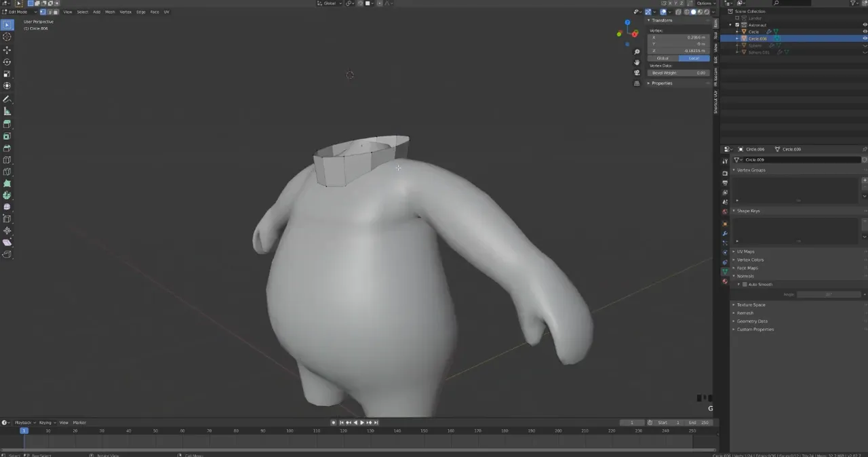Hide Astronaut collection with eye icon

click(865, 25)
